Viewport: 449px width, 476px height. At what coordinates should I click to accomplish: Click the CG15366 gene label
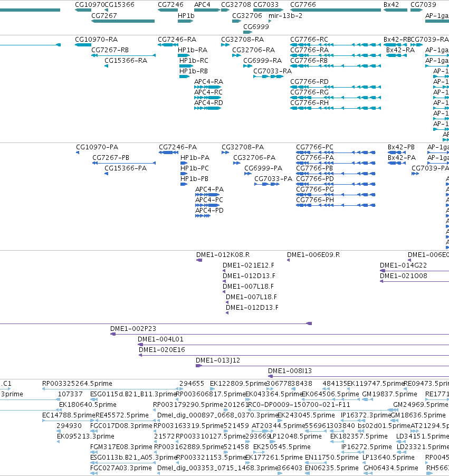[119, 5]
